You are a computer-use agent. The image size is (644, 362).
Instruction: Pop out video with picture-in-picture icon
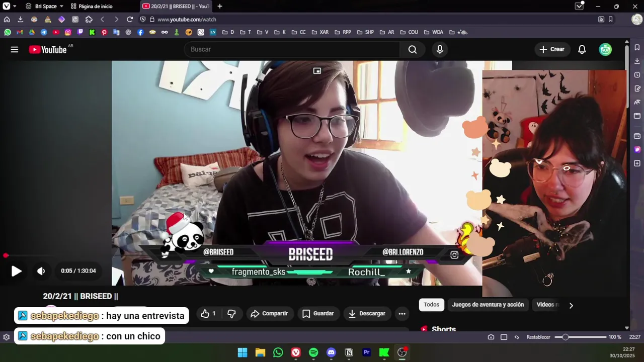(317, 71)
